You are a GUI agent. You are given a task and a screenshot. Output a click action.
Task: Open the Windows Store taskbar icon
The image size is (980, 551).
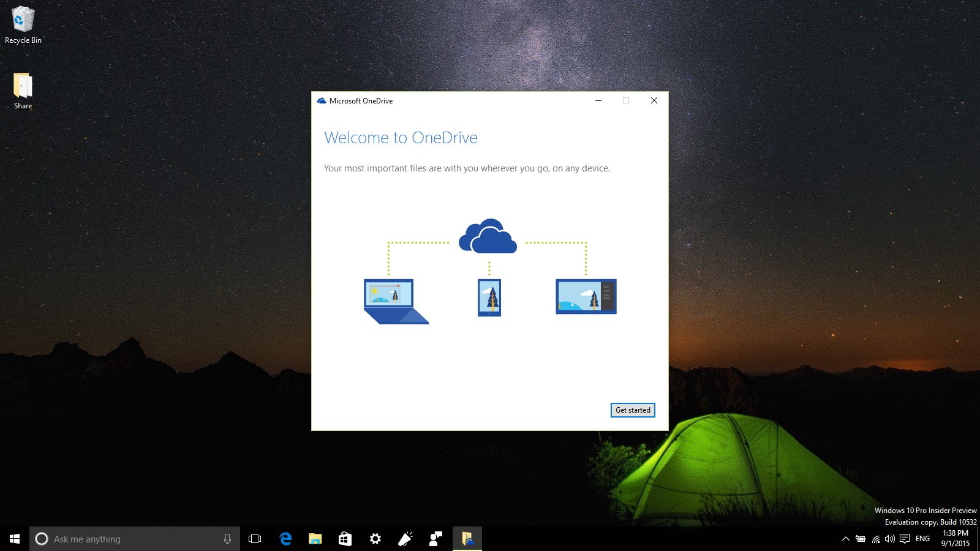(x=345, y=539)
